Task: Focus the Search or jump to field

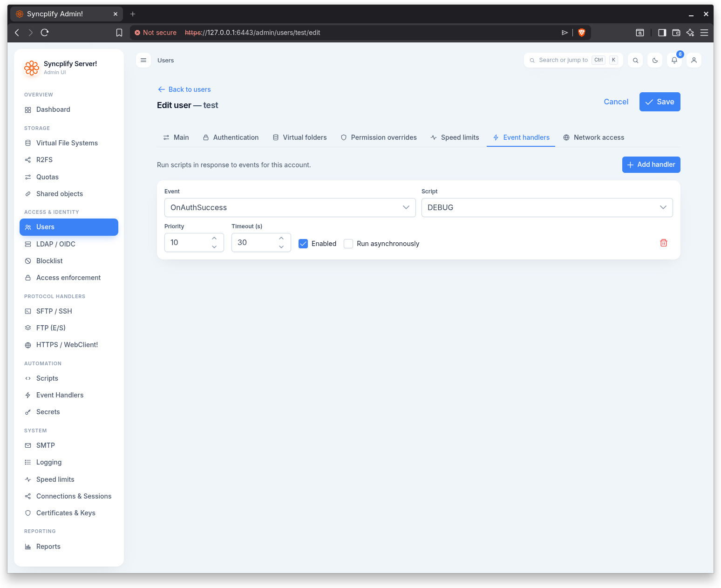Action: click(573, 60)
